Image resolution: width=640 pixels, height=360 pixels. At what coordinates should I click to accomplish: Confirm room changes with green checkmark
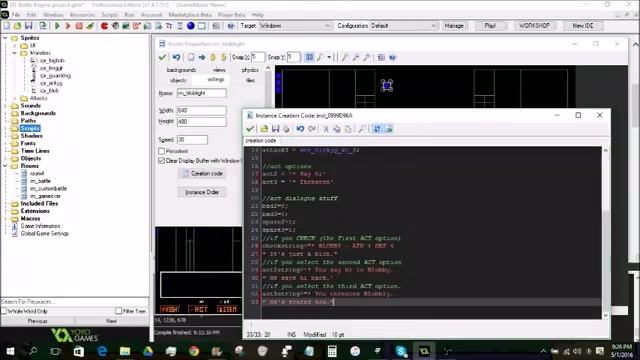[x=162, y=57]
